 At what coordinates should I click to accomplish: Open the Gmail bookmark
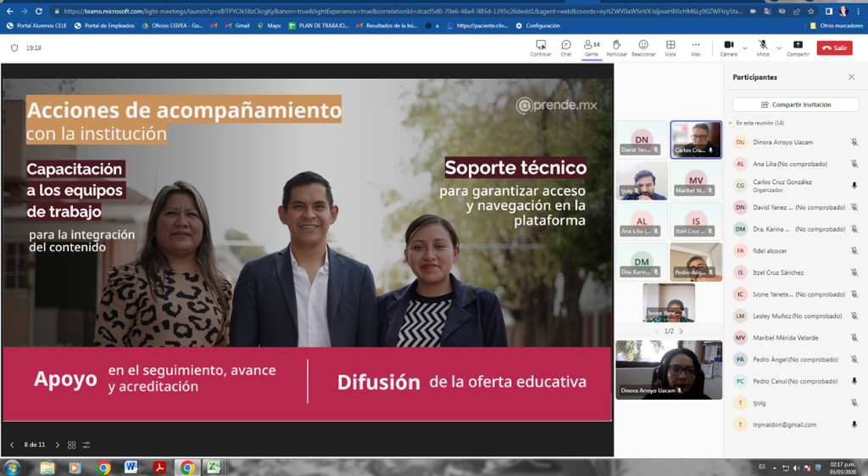(237, 25)
